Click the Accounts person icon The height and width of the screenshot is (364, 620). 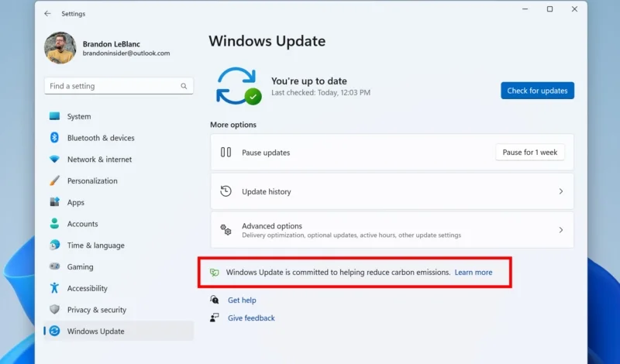coord(54,224)
